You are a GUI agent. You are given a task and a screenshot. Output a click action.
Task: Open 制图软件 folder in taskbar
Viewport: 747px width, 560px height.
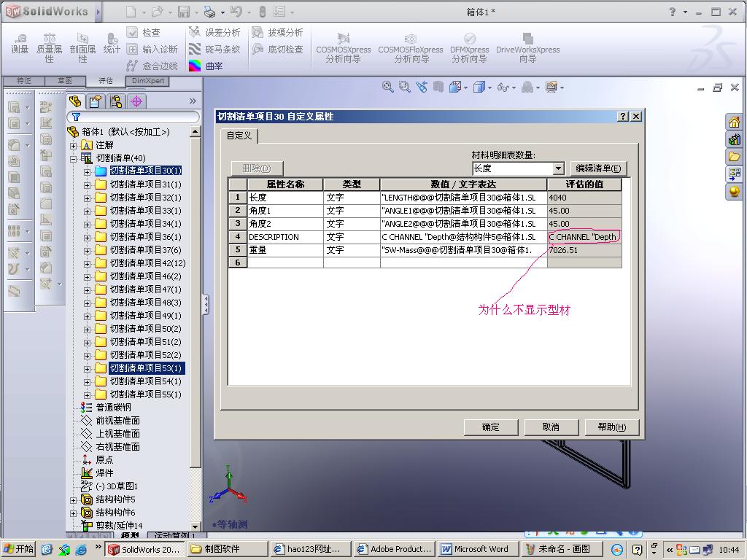228,549
